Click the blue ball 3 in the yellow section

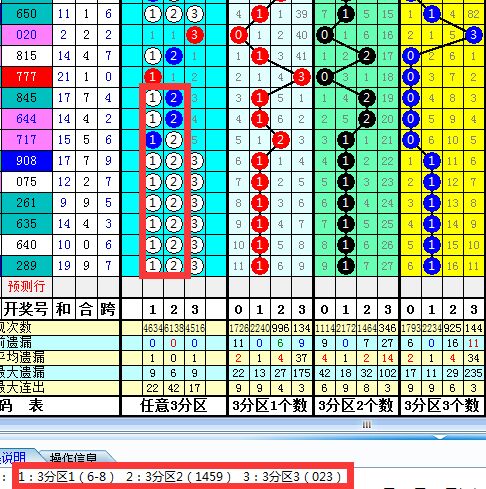(x=473, y=35)
